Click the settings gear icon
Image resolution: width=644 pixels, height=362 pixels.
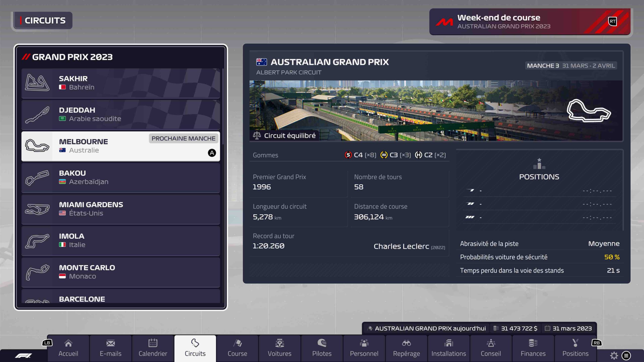(614, 355)
